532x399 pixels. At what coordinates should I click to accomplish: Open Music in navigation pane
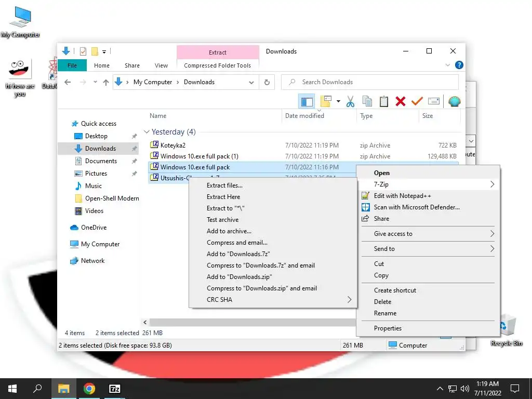(x=94, y=186)
